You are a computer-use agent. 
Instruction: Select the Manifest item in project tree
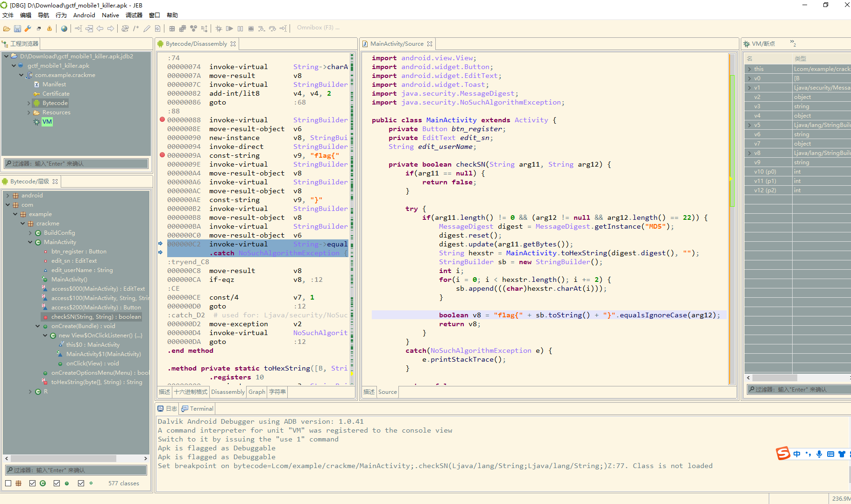(x=54, y=84)
